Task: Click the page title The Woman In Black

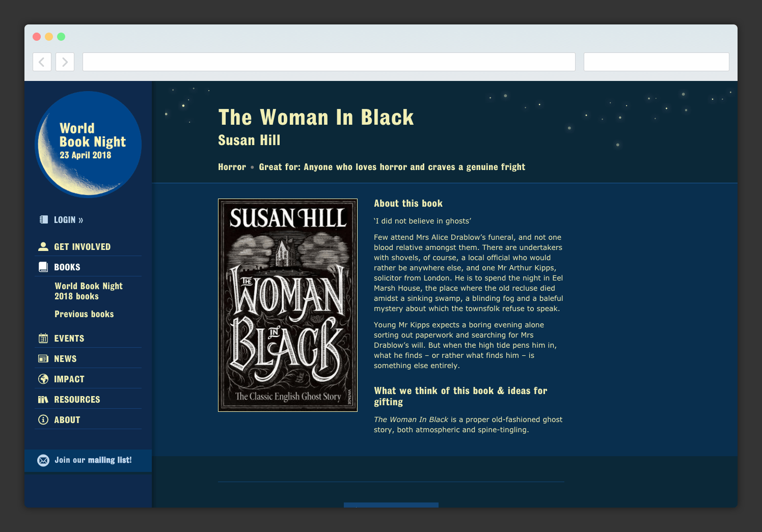Action: click(316, 118)
